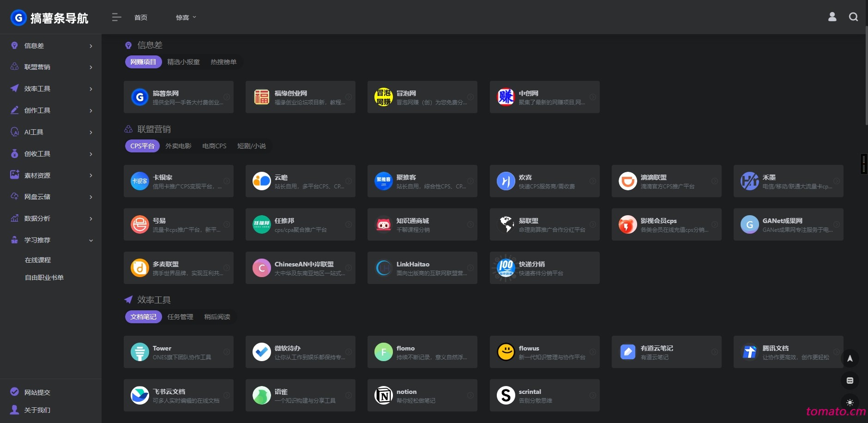The height and width of the screenshot is (423, 868).
Task: Open the 快递分销 card icon
Action: pos(506,268)
